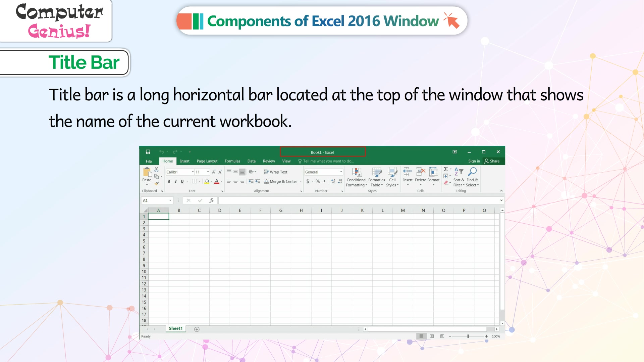Click the Save icon in Quick Access Toolbar
Screen dimensions: 644x362
[148, 152]
